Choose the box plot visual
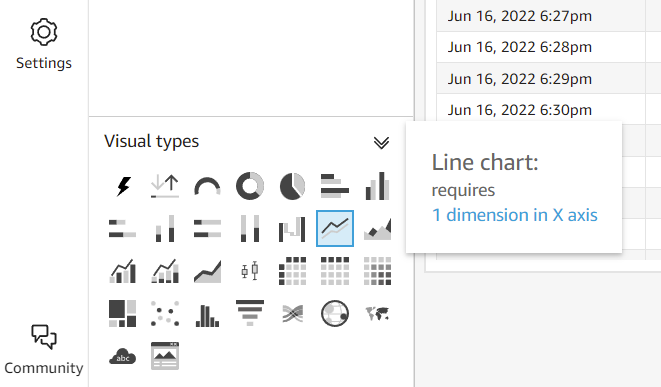Viewport: 661px width, 387px height. pyautogui.click(x=250, y=271)
